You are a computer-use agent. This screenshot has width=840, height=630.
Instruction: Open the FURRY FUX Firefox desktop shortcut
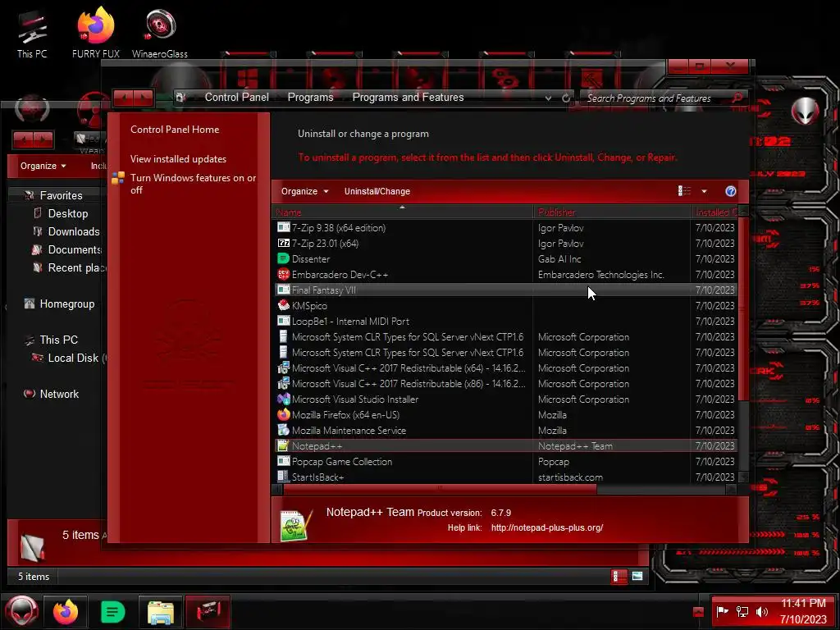[96, 33]
